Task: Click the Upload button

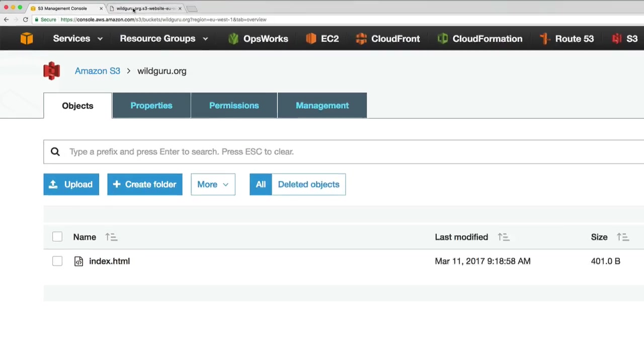Action: click(x=71, y=185)
